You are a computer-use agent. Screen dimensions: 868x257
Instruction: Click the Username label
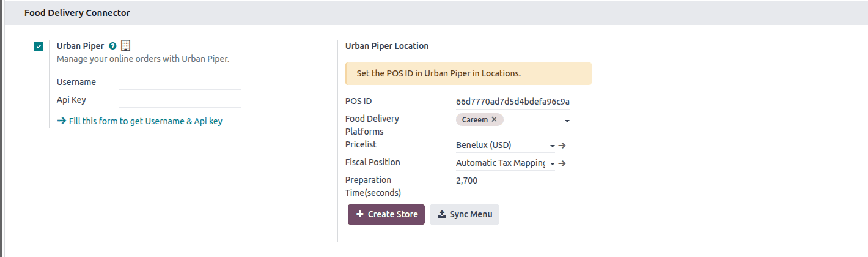(x=76, y=82)
